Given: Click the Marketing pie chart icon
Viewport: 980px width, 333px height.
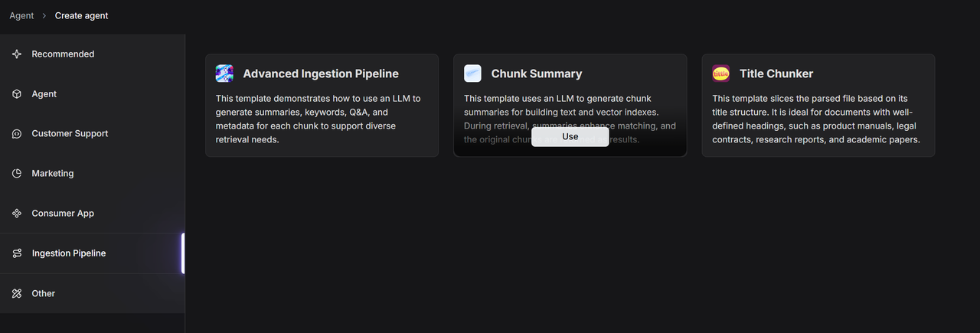Looking at the screenshot, I should click(x=17, y=174).
